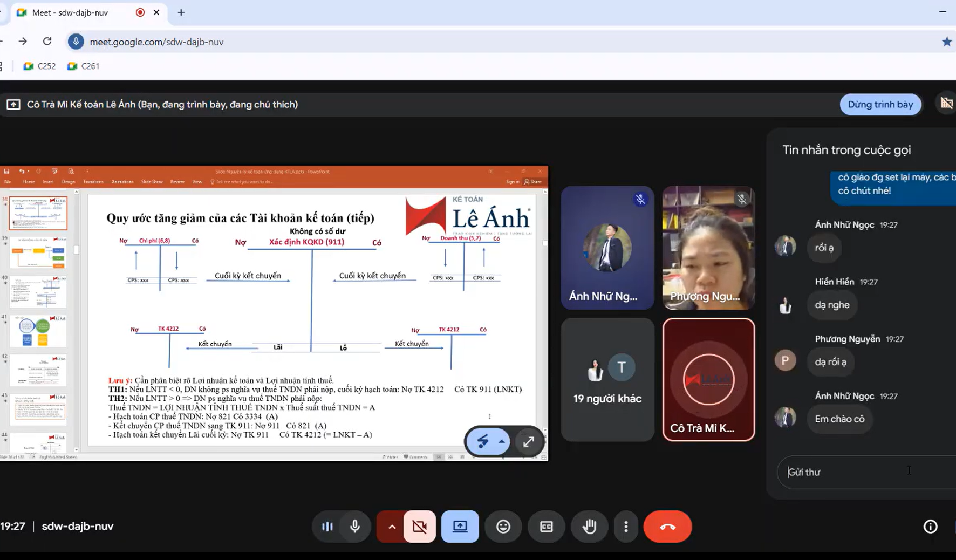The height and width of the screenshot is (560, 956).
Task: Click Dừng trình bày button
Action: tap(880, 105)
